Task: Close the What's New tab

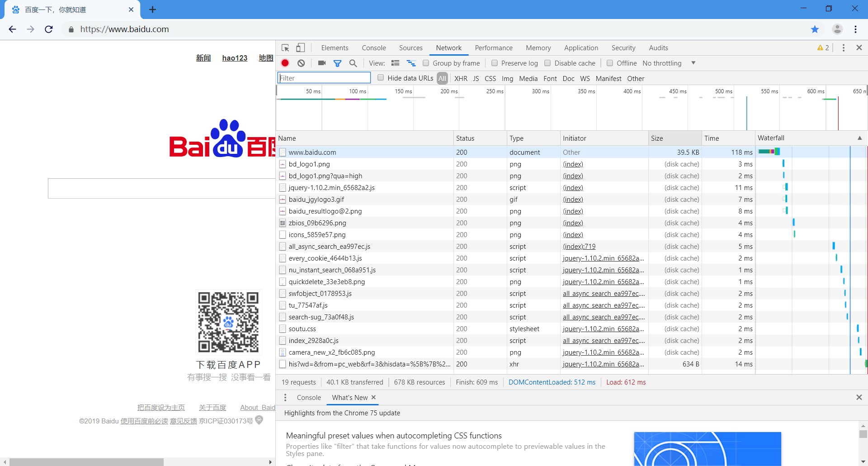Action: (373, 397)
